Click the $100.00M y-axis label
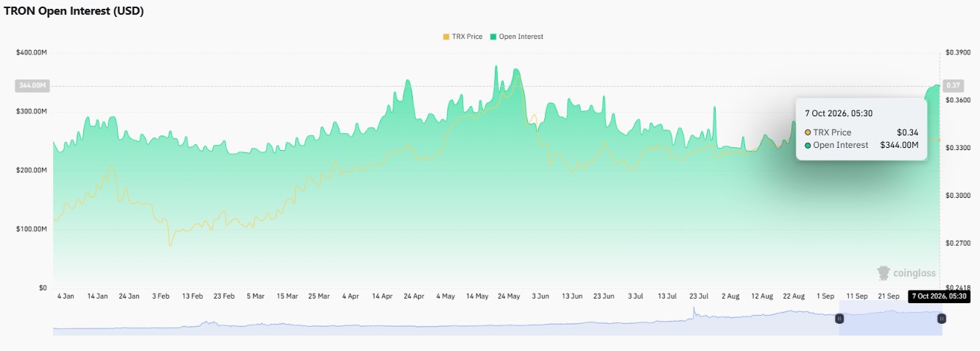The image size is (980, 351). [x=32, y=229]
